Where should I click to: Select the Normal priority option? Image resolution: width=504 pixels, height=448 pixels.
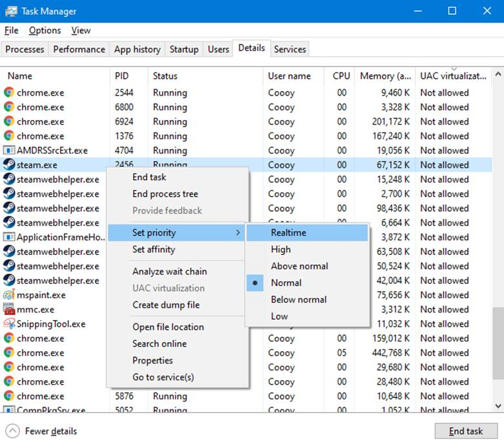(307, 283)
